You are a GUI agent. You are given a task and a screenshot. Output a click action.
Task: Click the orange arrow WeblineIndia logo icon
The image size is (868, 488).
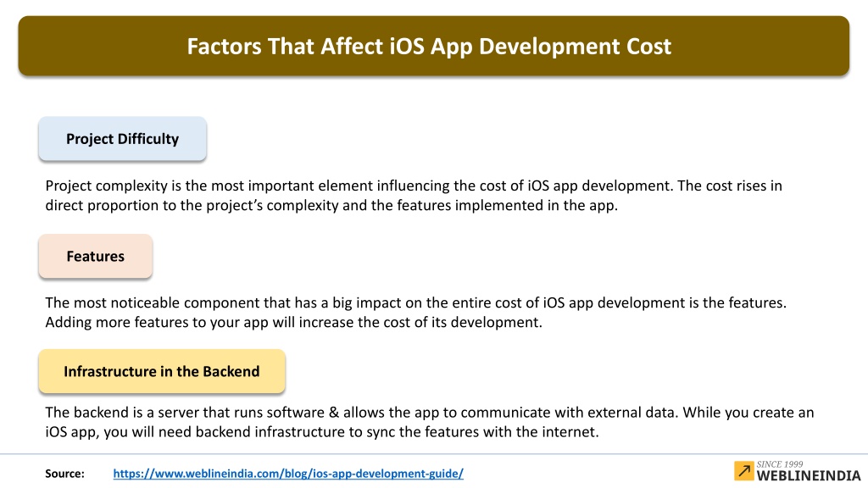pos(743,471)
